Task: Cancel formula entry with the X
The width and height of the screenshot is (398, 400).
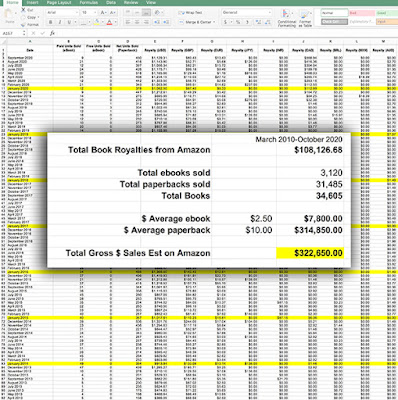Action: [33, 33]
